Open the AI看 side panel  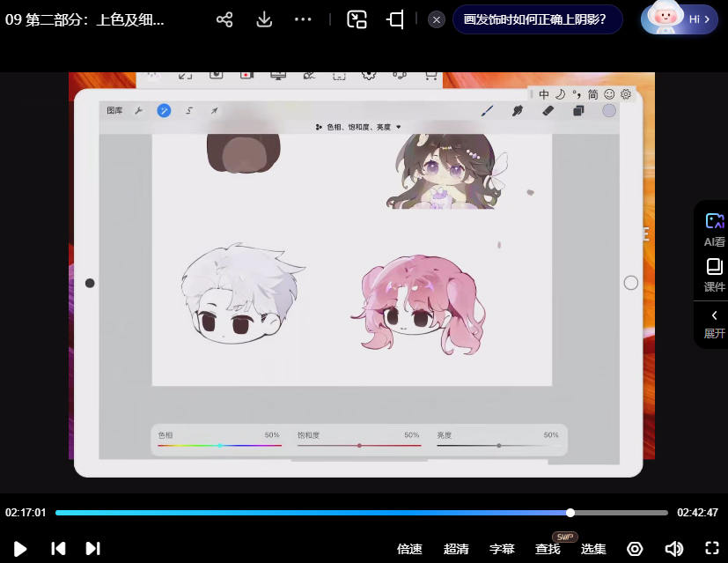pyautogui.click(x=714, y=229)
